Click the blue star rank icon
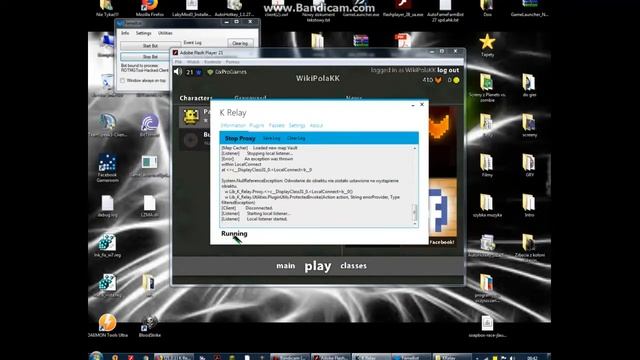 pos(199,72)
